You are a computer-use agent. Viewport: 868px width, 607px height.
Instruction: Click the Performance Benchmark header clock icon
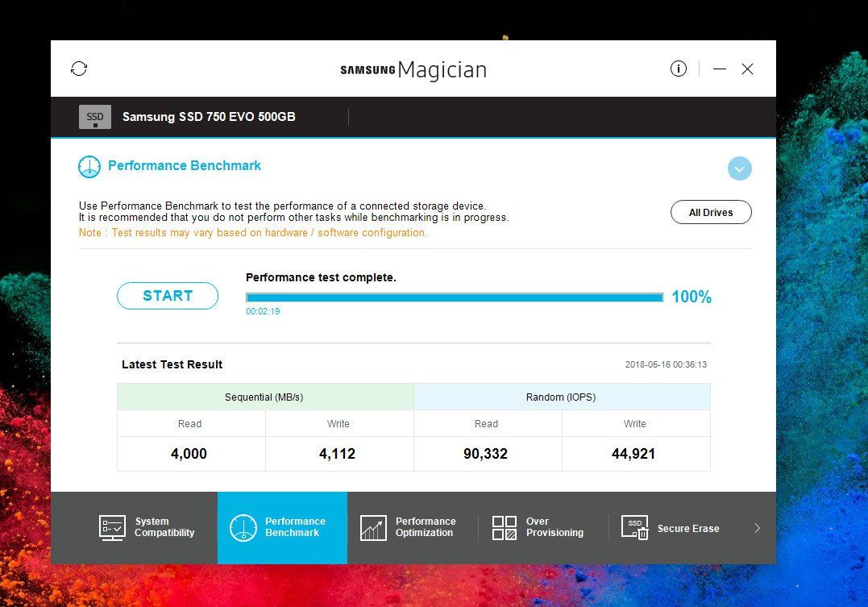[89, 167]
